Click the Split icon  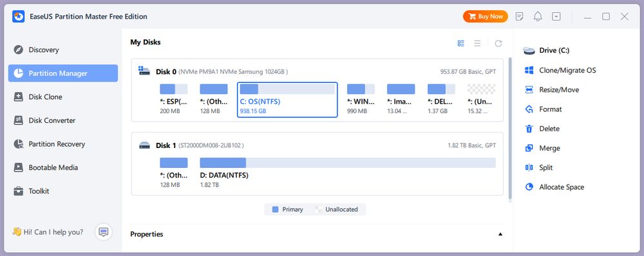pos(529,167)
